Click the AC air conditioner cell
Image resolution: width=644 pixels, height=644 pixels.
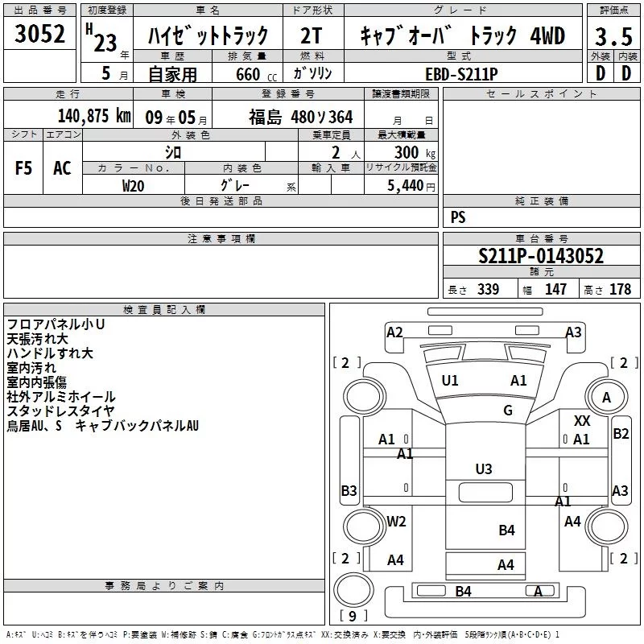click(x=62, y=167)
